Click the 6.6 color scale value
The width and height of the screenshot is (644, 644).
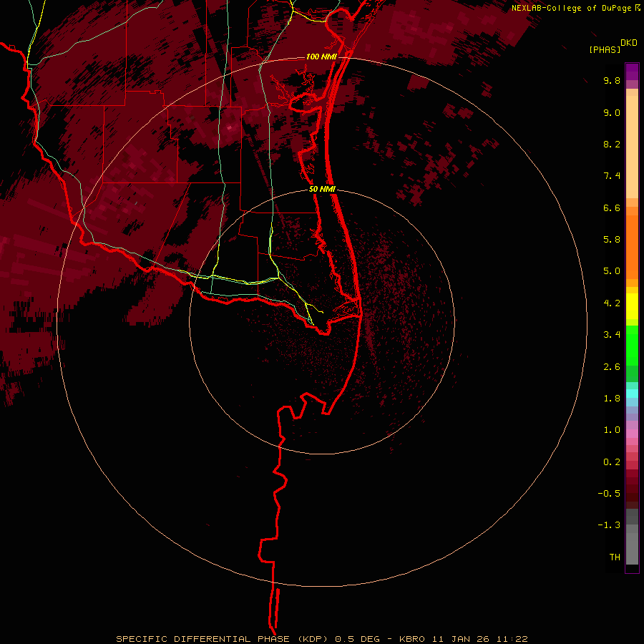pos(612,208)
